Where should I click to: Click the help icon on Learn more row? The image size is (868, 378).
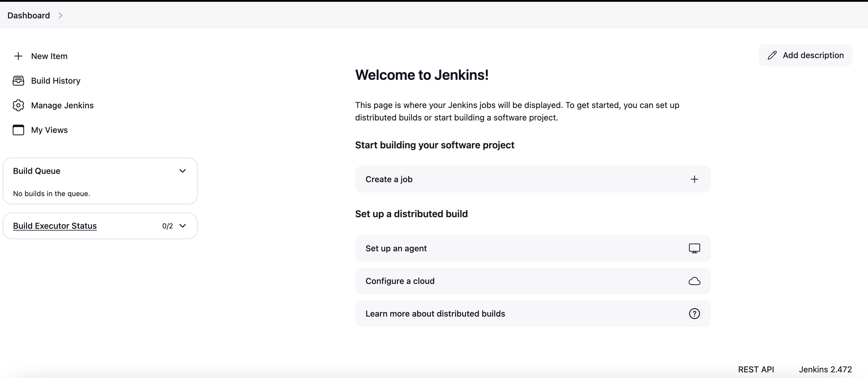point(694,314)
